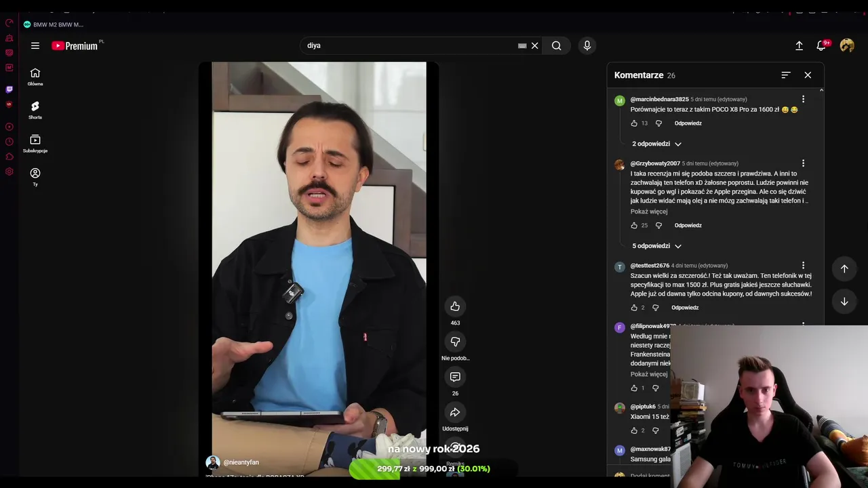Click the @Grzybowaty2007 commenter avatar
This screenshot has height=488, width=868.
[x=619, y=165]
